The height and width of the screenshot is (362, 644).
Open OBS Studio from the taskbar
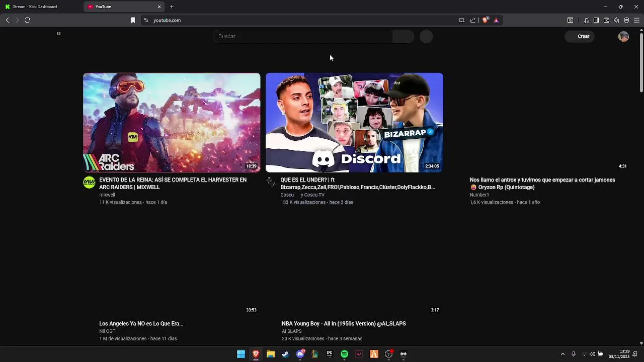tap(388, 354)
